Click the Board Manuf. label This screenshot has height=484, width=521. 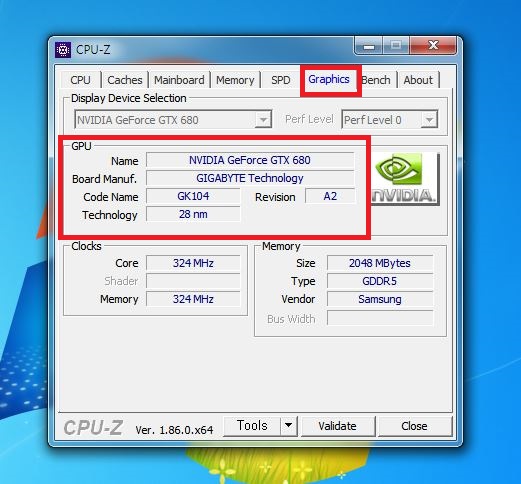105,179
